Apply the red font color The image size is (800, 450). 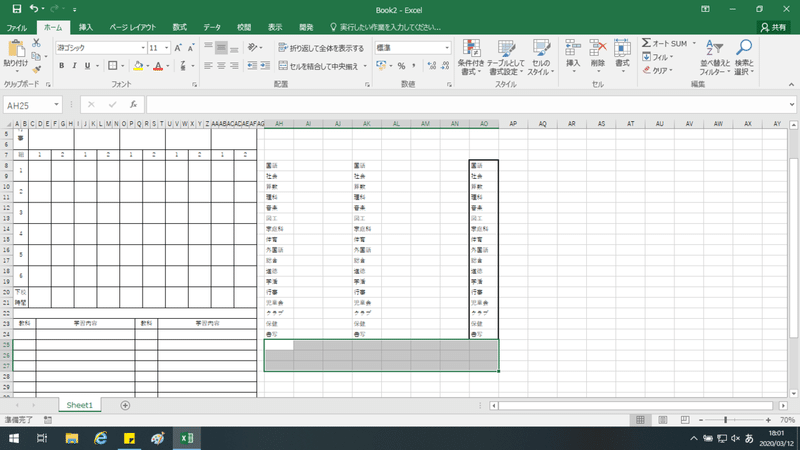[x=158, y=66]
